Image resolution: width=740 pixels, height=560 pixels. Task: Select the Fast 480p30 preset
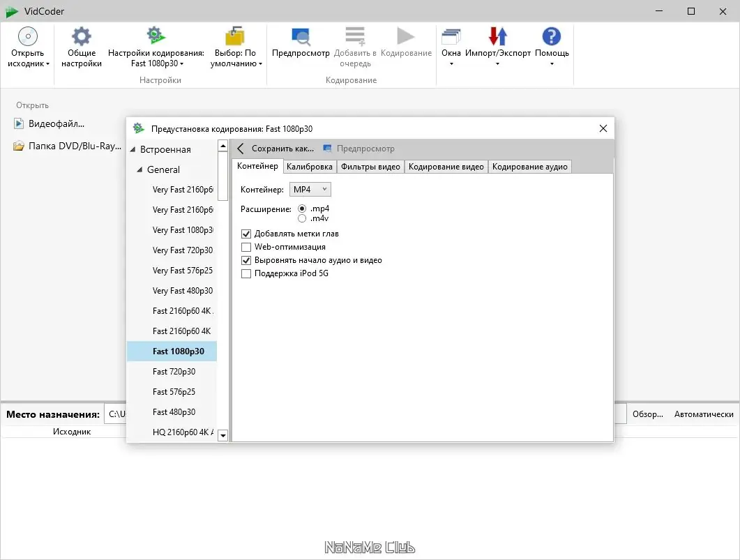[172, 412]
